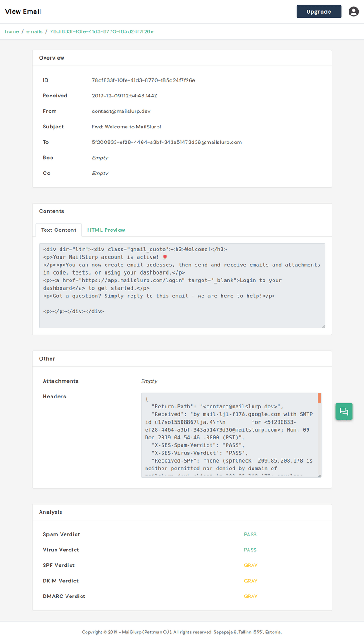Select the email ID value in Overview
The image size is (364, 643).
pos(143,80)
